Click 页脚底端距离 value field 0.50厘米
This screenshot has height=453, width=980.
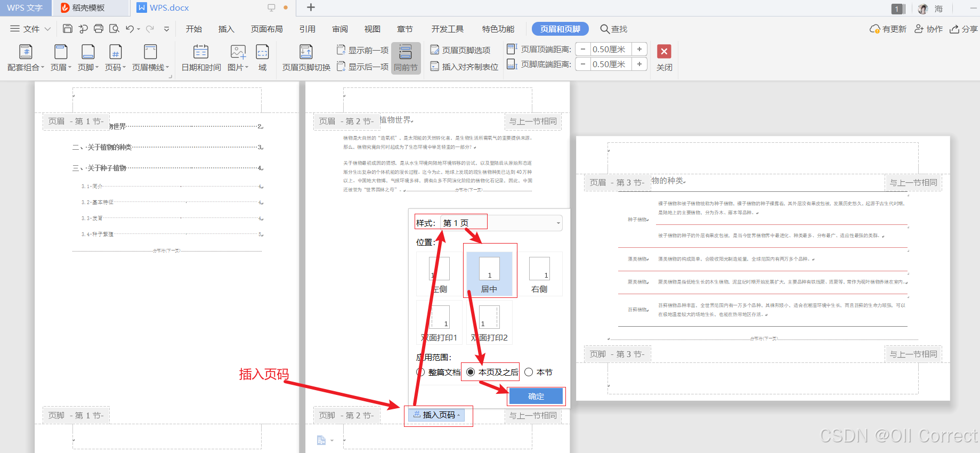coord(611,64)
